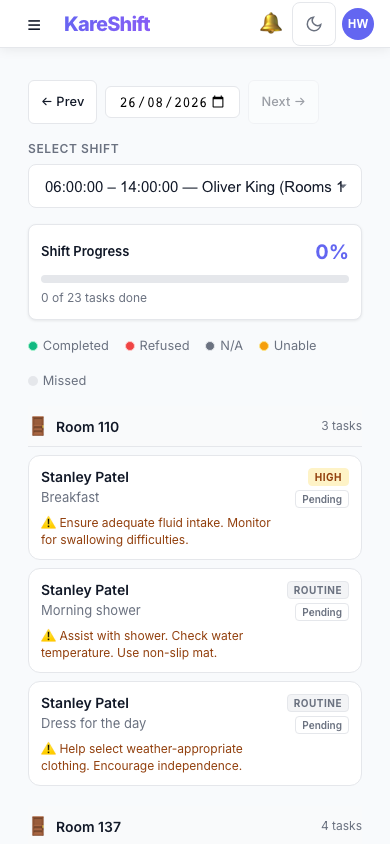Click the Room 137 door icon
The height and width of the screenshot is (844, 390).
click(38, 826)
